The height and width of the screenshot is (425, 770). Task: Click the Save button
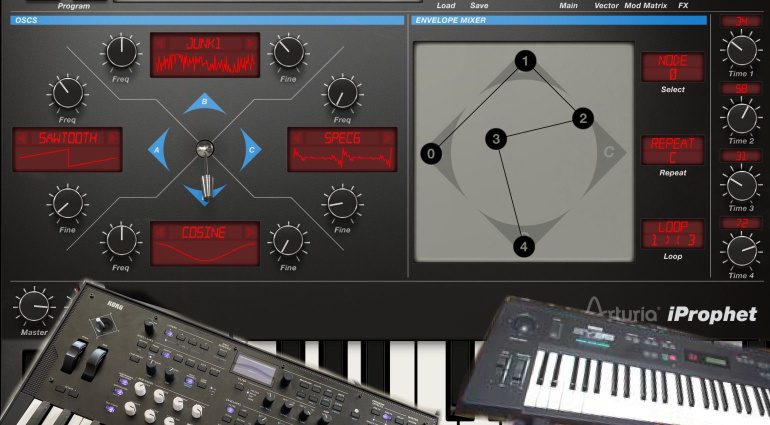point(479,6)
